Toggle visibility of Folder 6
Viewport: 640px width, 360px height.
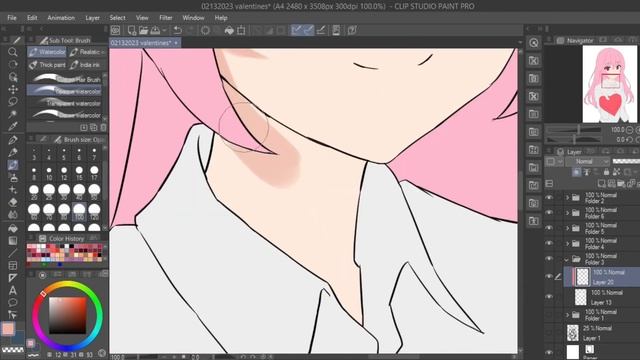coord(549,213)
